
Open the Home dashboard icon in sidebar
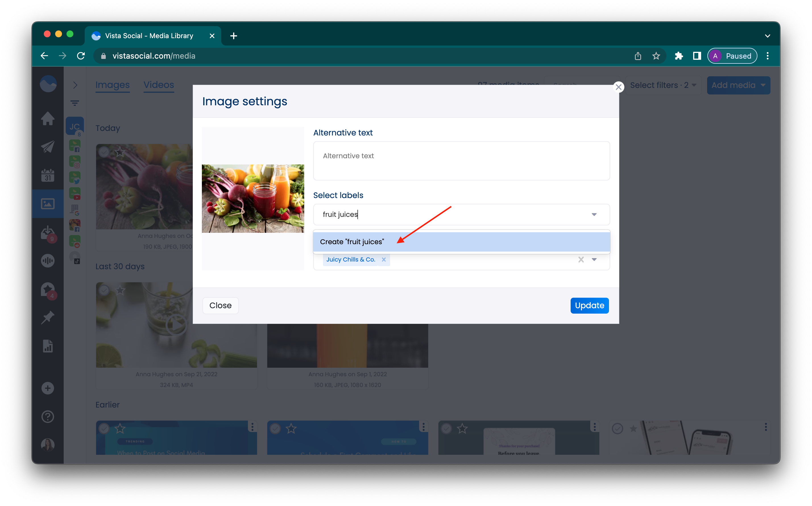tap(48, 118)
